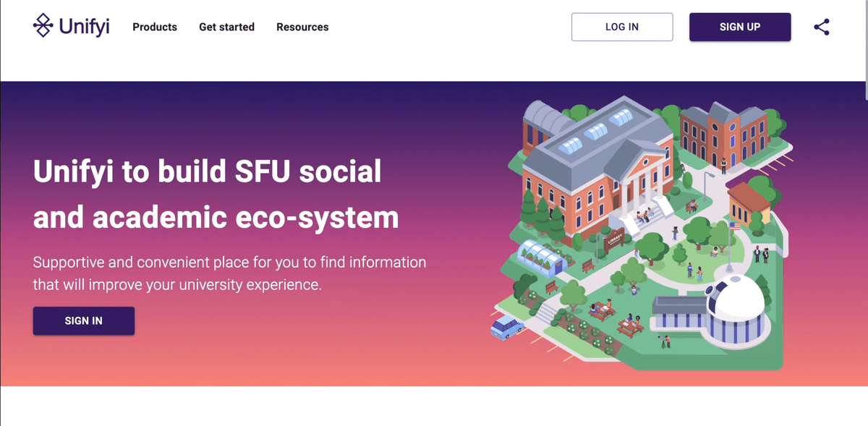Click the glass greenhouse in the campus illustration
Image resolution: width=868 pixels, height=426 pixels.
539,255
